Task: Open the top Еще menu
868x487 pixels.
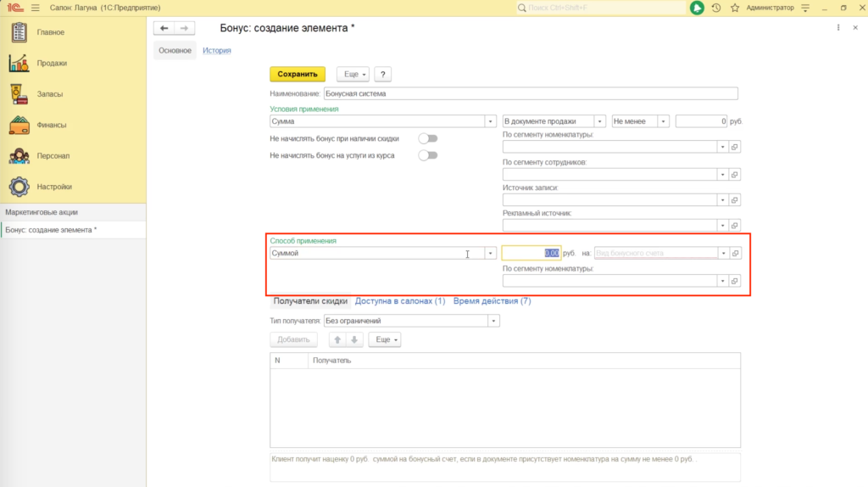Action: 353,75
